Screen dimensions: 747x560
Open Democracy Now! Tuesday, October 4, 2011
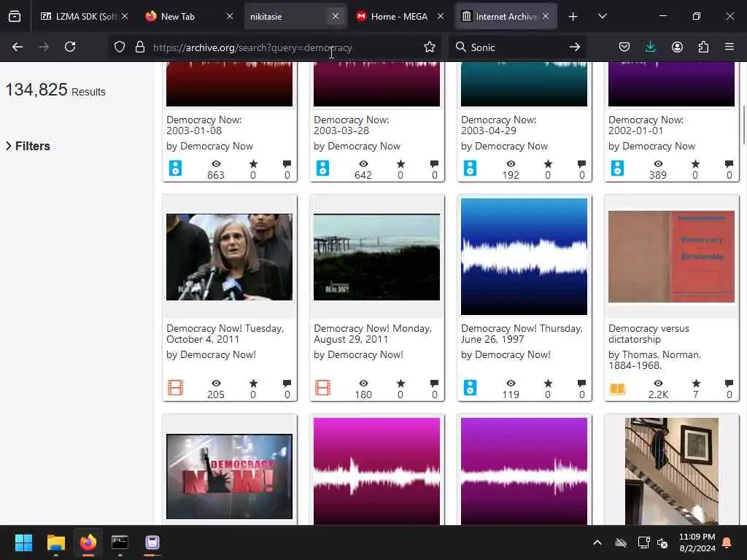coord(225,334)
